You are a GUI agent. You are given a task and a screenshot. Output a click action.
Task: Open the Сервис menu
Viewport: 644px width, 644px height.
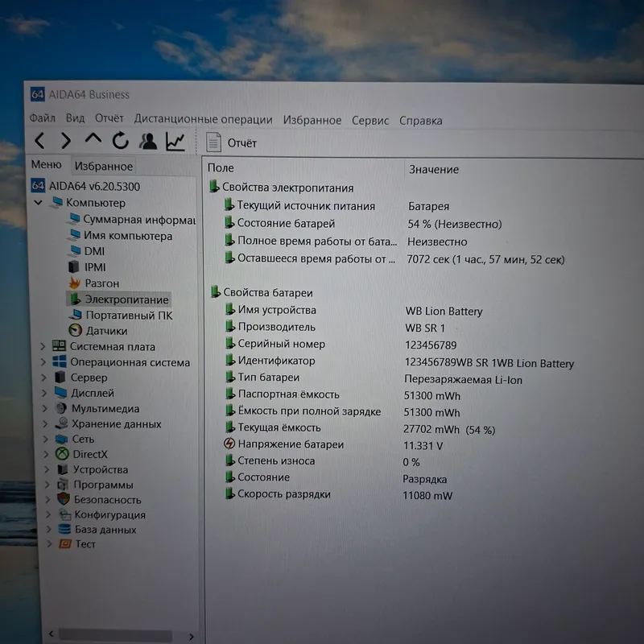pos(370,120)
